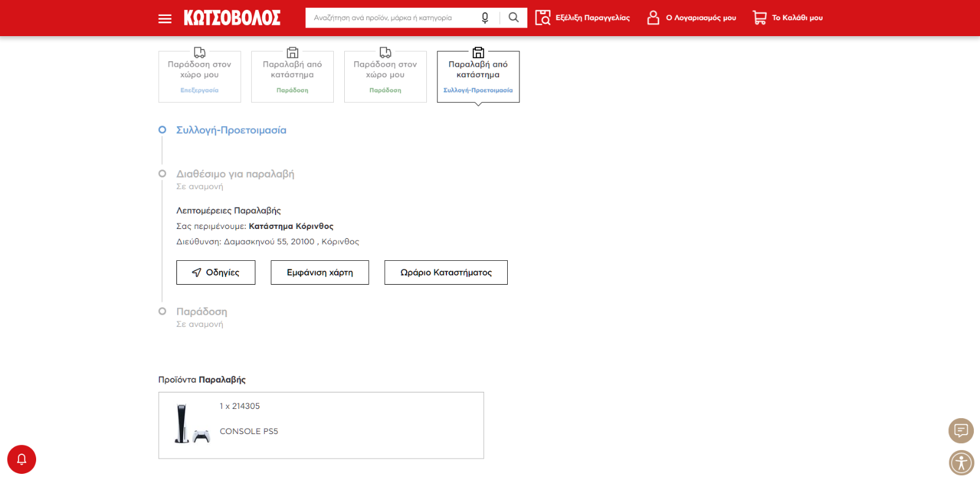Select first shipment tab with Επεξεργασία status
The image size is (980, 480).
pyautogui.click(x=200, y=77)
